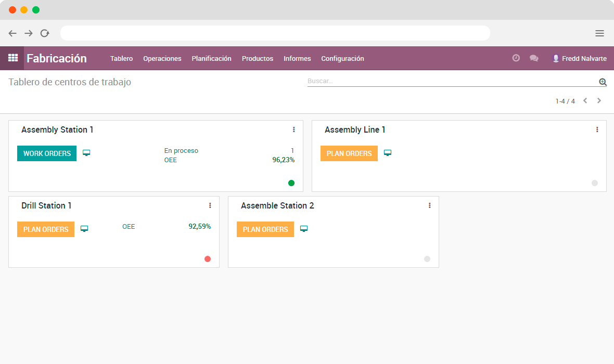This screenshot has height=364, width=614.
Task: Open the conversations chat icon
Action: [x=534, y=58]
